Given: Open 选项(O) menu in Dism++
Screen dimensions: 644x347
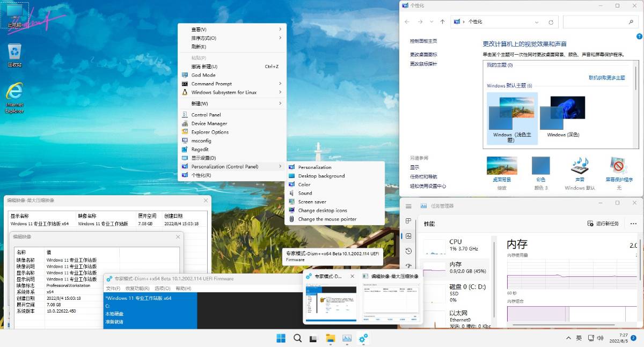Looking at the screenshot, I should click(x=163, y=289).
